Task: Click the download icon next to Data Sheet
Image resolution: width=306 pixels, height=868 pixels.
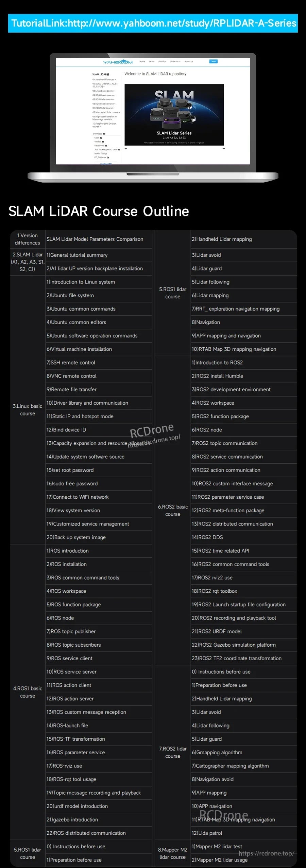Action: point(106,146)
